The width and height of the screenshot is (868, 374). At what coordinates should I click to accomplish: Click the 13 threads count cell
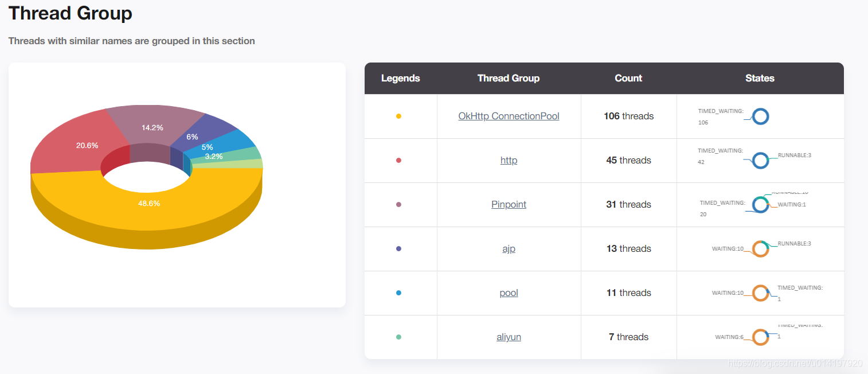pos(629,248)
